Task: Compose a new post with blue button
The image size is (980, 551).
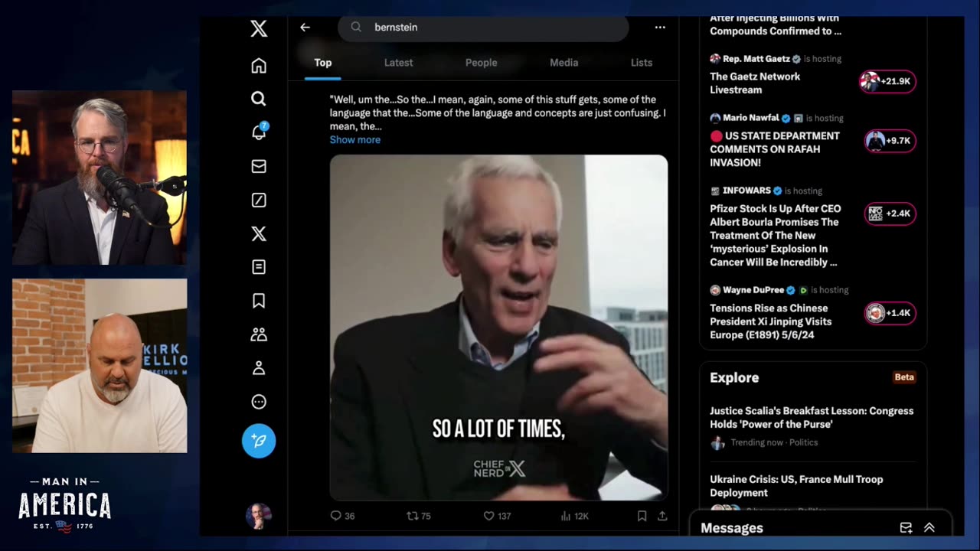Action: [x=259, y=441]
